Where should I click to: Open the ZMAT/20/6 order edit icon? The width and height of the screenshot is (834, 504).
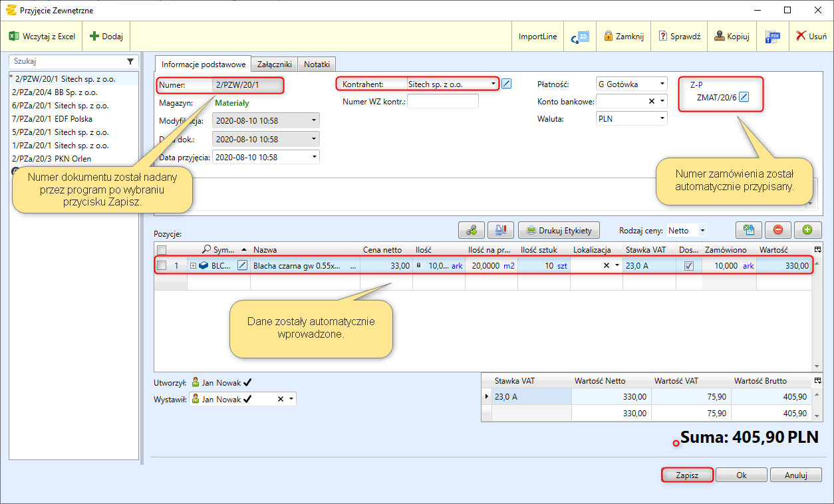point(744,97)
